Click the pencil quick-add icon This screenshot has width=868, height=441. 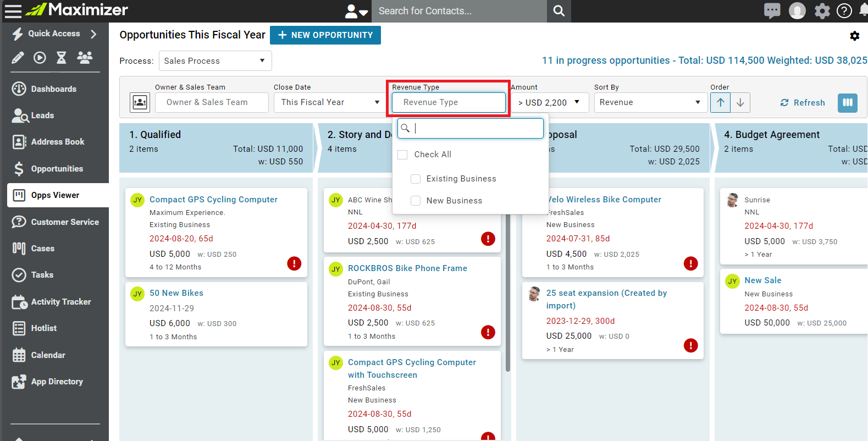coord(18,58)
